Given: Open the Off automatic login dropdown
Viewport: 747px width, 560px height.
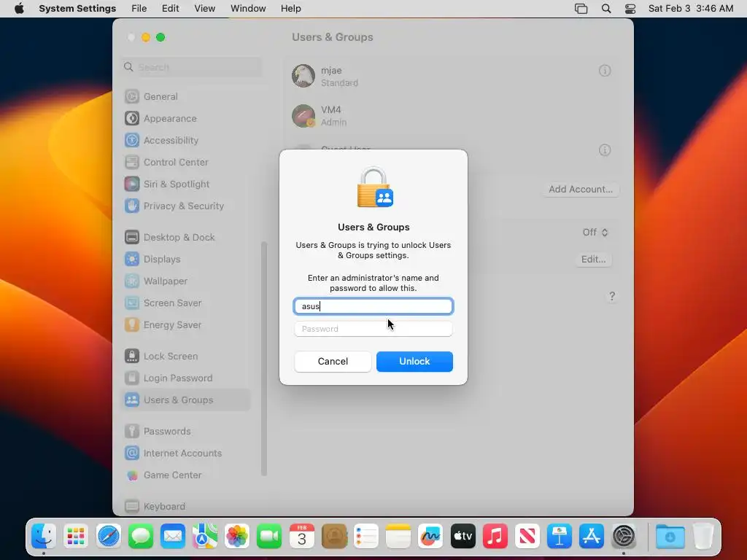Looking at the screenshot, I should click(595, 233).
